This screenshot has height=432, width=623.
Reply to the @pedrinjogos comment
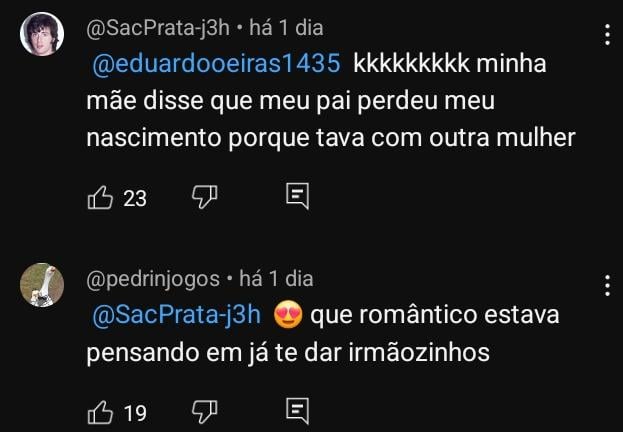(297, 410)
